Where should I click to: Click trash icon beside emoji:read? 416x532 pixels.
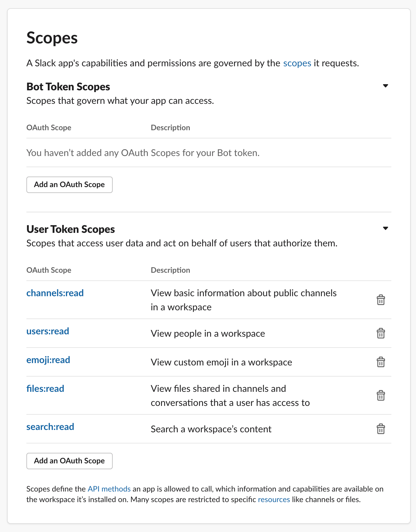pyautogui.click(x=381, y=362)
